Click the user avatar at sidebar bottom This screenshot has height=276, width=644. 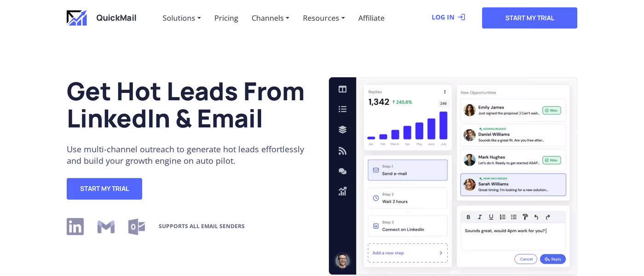click(x=342, y=260)
